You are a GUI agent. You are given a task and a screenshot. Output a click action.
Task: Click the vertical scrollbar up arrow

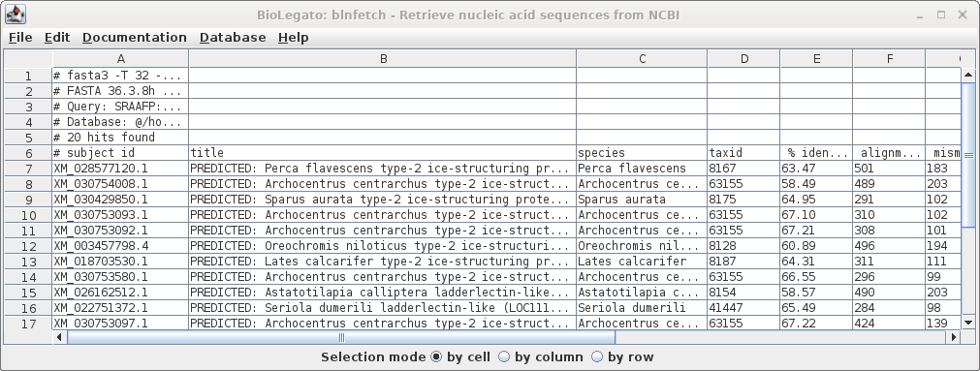click(968, 75)
